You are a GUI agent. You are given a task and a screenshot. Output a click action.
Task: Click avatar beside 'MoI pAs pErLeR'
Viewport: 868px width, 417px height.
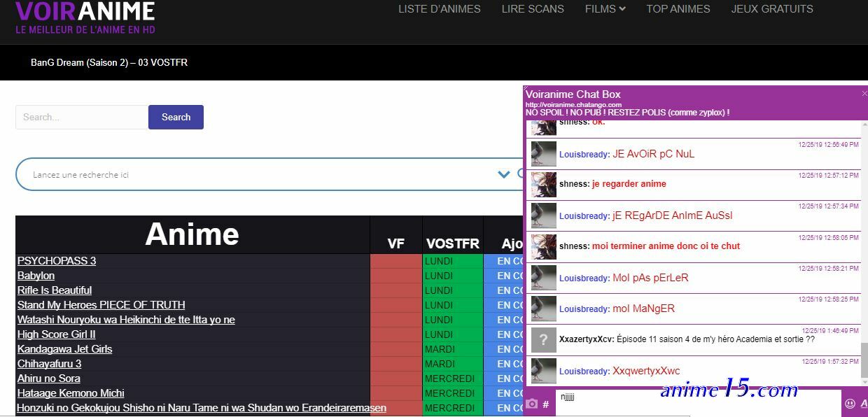click(x=544, y=278)
